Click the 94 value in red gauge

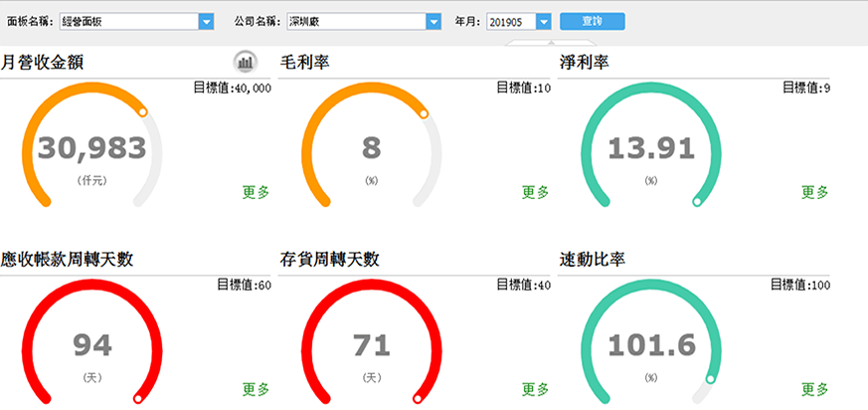(x=92, y=345)
